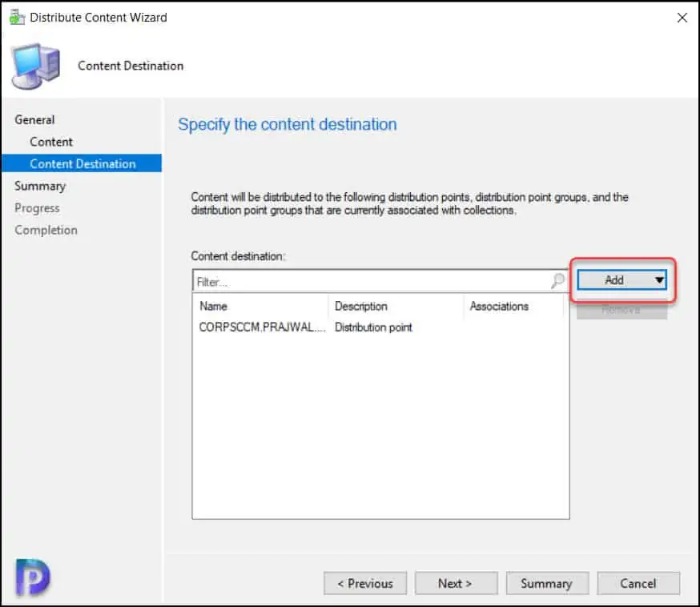
Task: Click the Distribution point description cell
Action: pyautogui.click(x=373, y=328)
